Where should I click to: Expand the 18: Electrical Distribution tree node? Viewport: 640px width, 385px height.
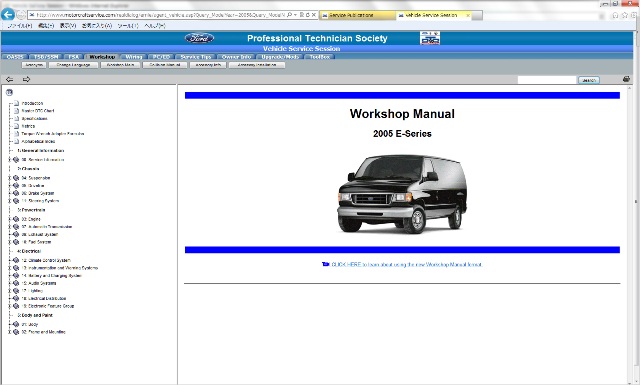coord(10,298)
